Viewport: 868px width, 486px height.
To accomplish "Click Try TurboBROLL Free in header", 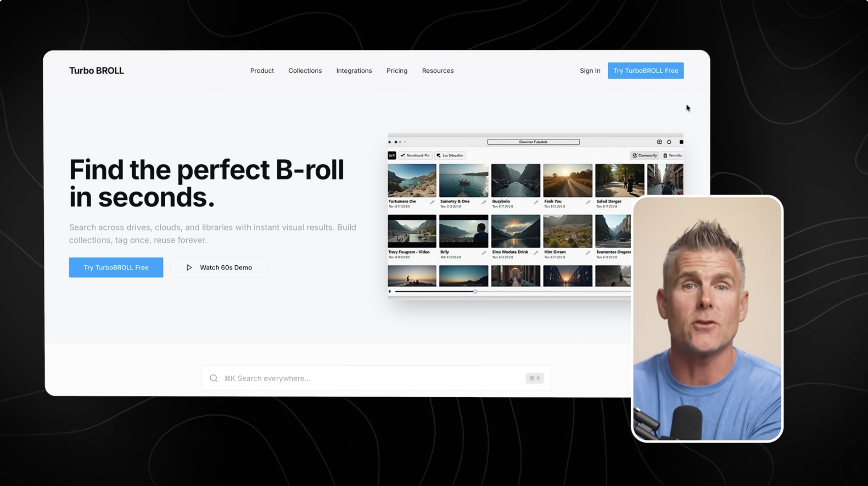I will coord(646,71).
